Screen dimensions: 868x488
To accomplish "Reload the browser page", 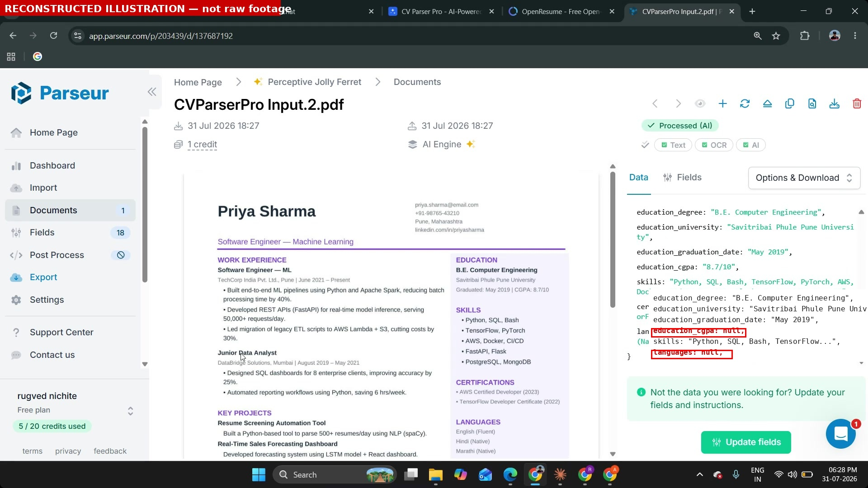I will [53, 36].
